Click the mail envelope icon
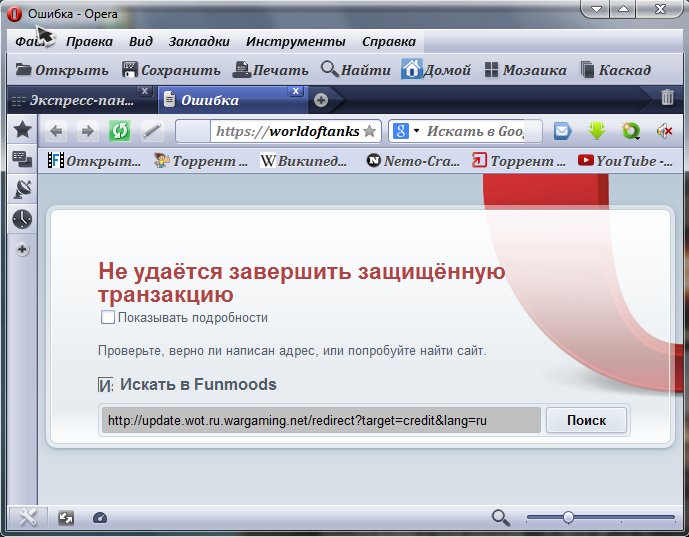 point(562,131)
